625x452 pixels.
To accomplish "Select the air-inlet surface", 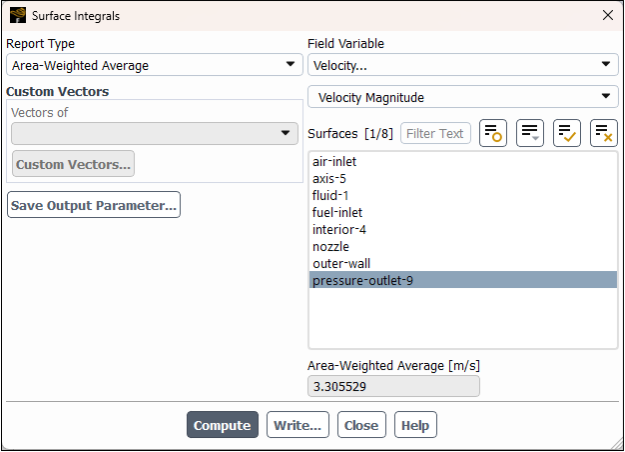I will point(334,161).
